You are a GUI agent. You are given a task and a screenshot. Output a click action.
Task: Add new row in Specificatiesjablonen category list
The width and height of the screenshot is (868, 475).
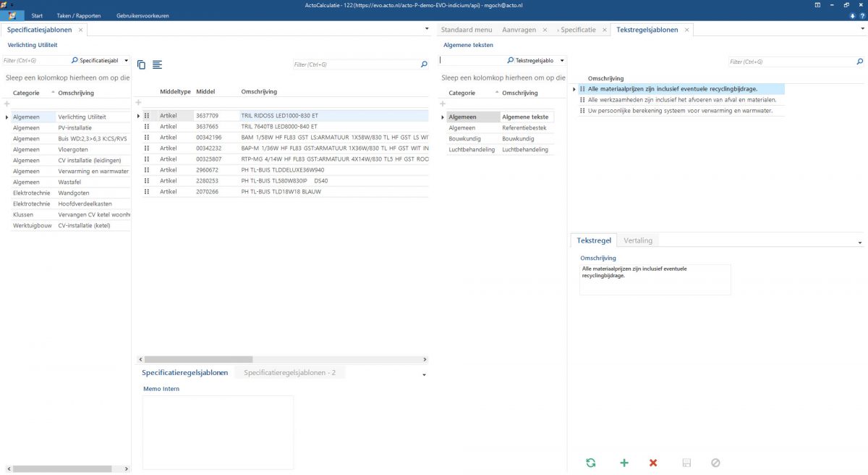(x=7, y=104)
